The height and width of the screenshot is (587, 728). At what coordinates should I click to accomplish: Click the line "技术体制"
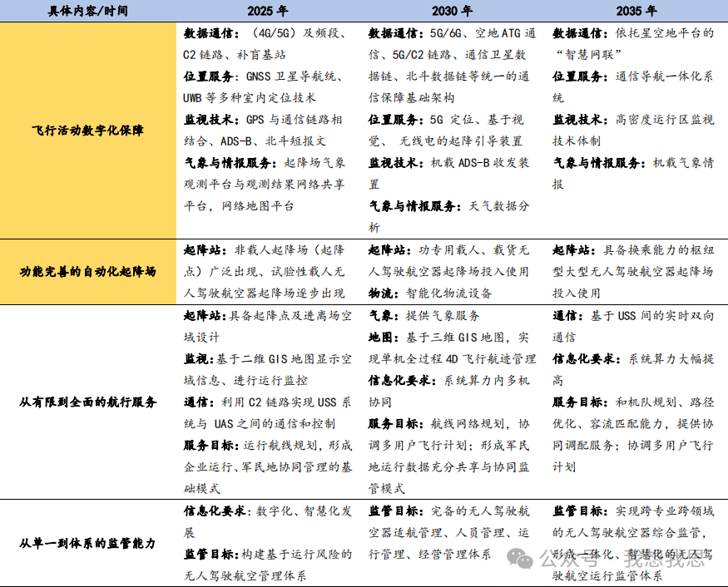click(x=577, y=141)
